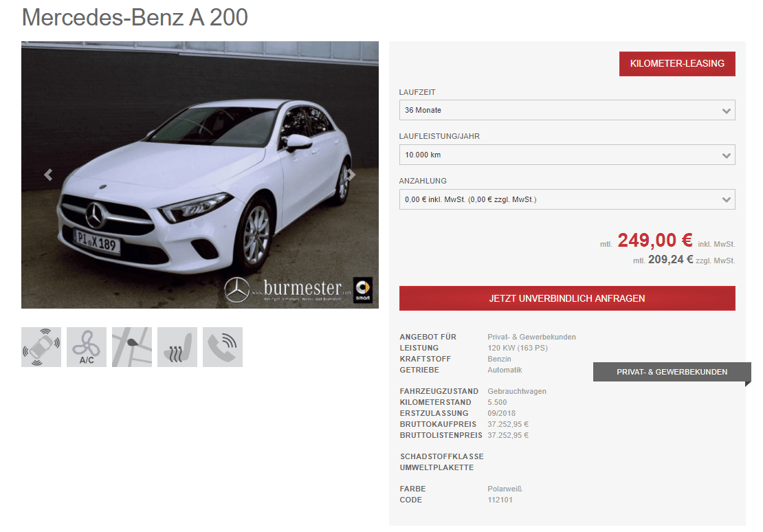
Task: Click the Kilometerstand value 5.500
Action: pos(497,402)
